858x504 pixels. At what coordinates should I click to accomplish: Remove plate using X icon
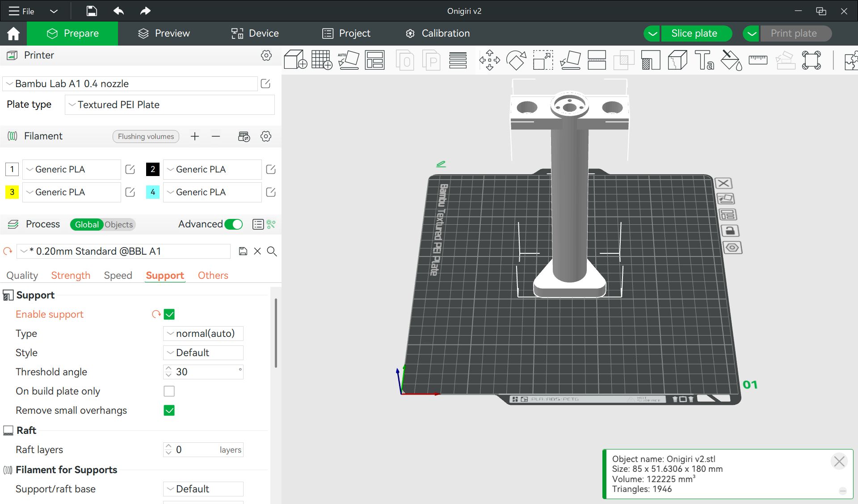[x=723, y=183]
